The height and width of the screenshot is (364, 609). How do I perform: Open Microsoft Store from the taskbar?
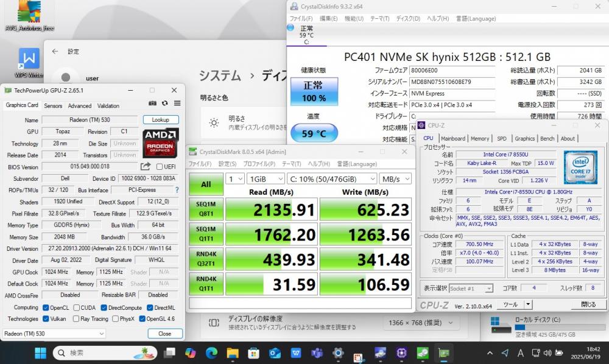click(253, 353)
